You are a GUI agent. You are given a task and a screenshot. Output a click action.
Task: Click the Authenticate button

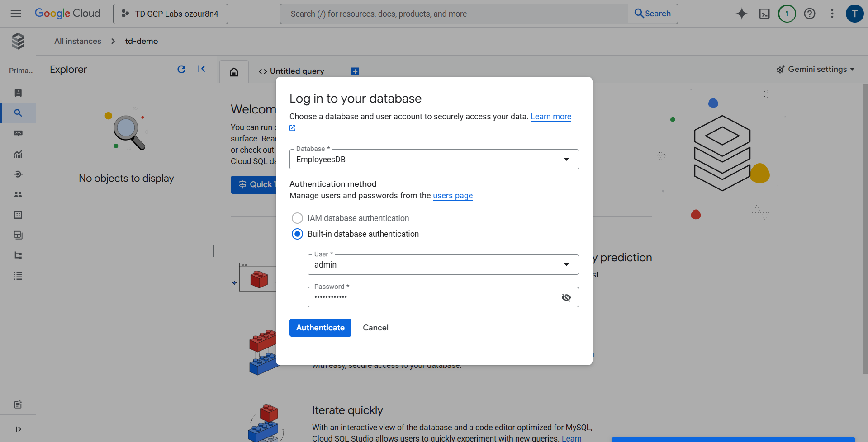pos(320,328)
